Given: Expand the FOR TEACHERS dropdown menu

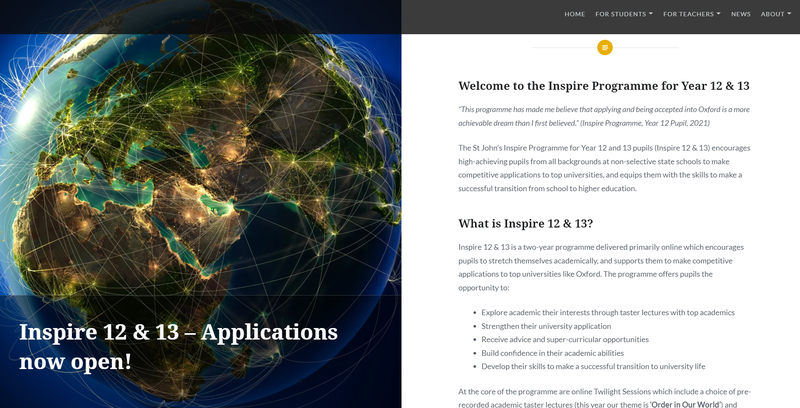Looking at the screenshot, I should pyautogui.click(x=691, y=14).
